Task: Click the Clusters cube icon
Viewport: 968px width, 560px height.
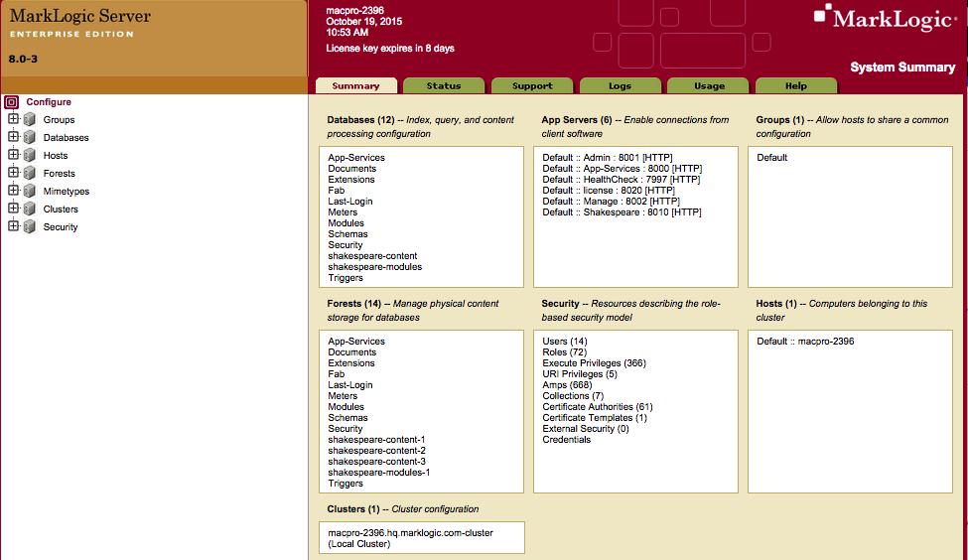Action: point(29,210)
